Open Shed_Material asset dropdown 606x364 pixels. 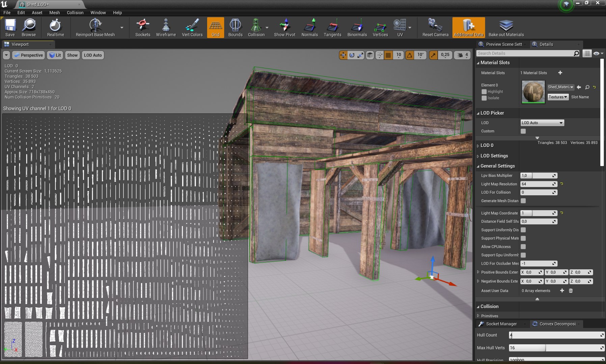coord(560,87)
